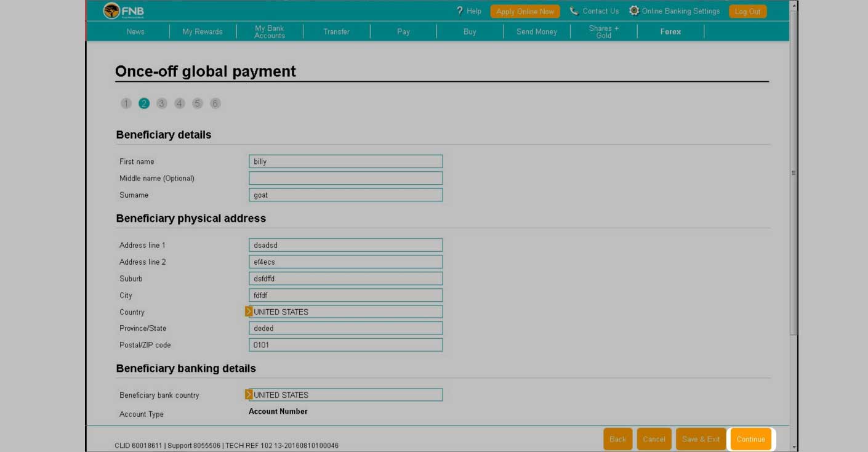Go to step 3 indicator
The image size is (868, 452).
click(162, 103)
